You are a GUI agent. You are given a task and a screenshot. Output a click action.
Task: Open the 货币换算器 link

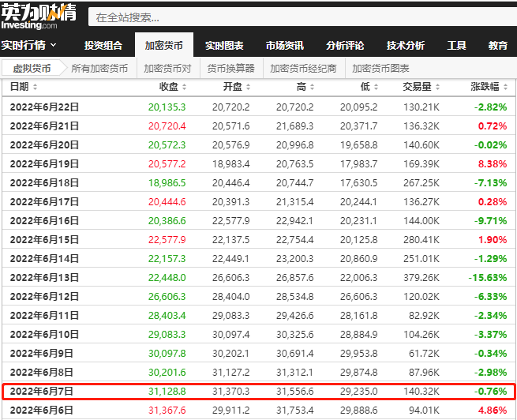pyautogui.click(x=230, y=68)
